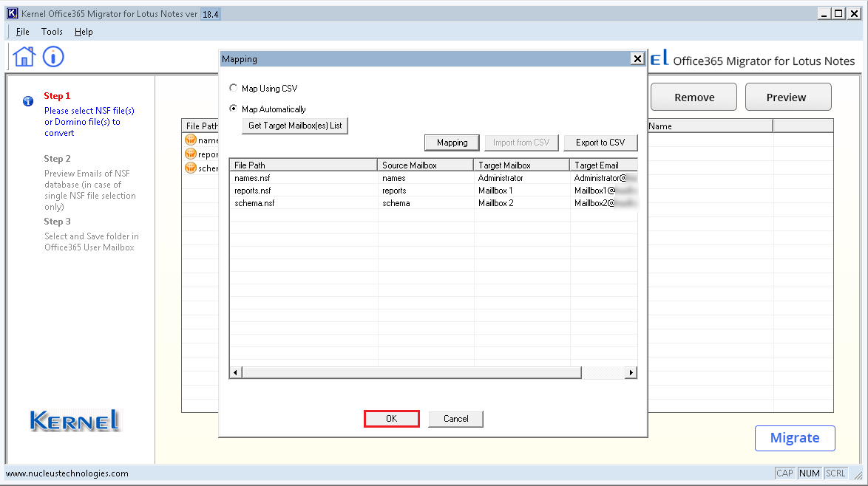Click the Maillbox1@ target email cell
The width and height of the screenshot is (868, 486).
(604, 191)
